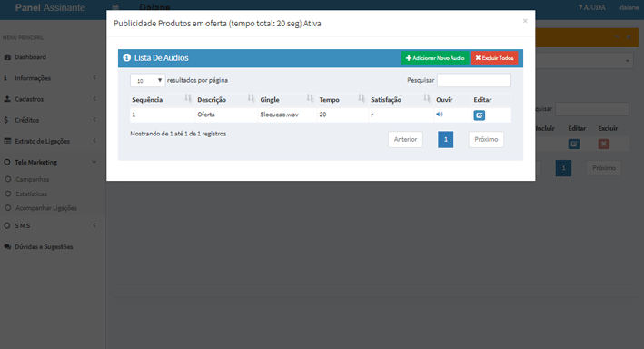Click Panel Assinante logo
Viewport: 644px width, 349px height.
[50, 7]
